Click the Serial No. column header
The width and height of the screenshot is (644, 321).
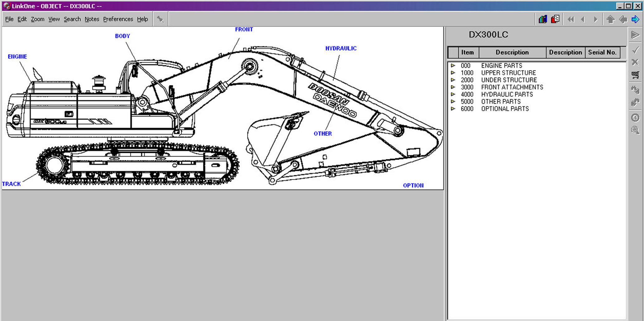(x=602, y=52)
